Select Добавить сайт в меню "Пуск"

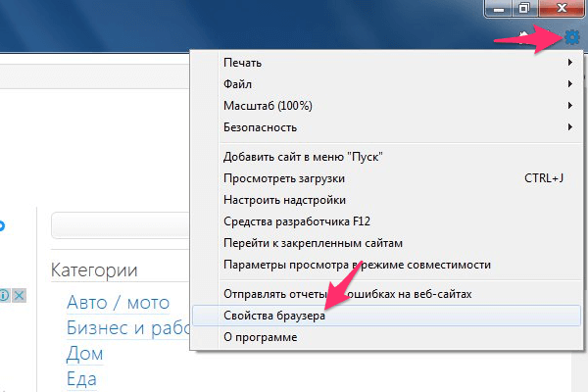coord(303,157)
